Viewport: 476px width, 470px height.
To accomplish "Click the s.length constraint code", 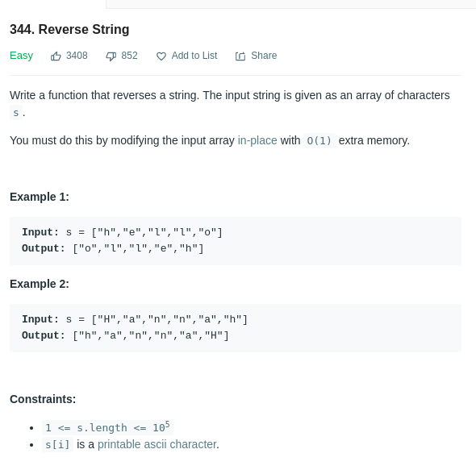I will click(107, 428).
